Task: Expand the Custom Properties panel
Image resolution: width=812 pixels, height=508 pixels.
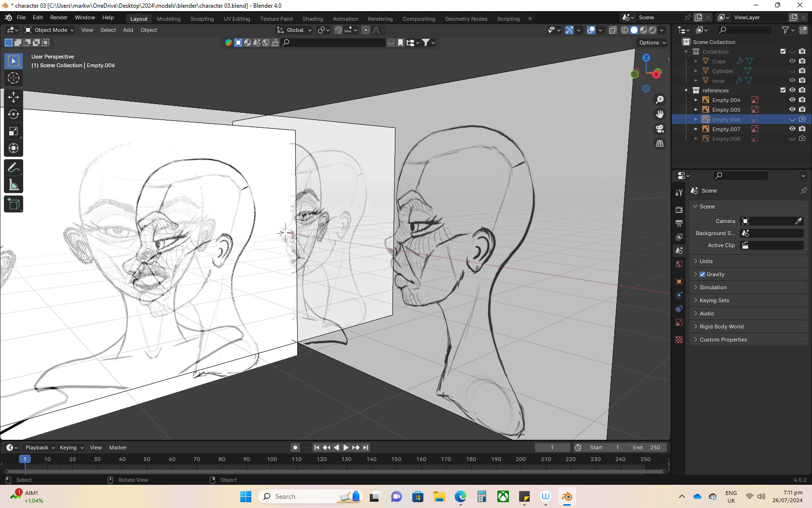Action: coord(749,340)
